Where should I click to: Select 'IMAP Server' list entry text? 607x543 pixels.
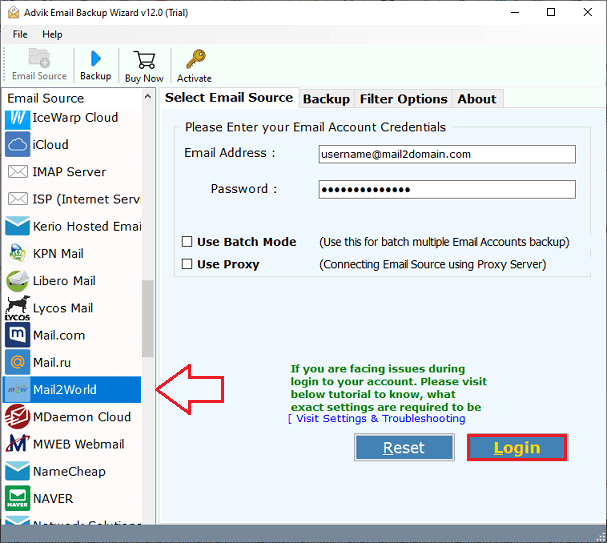[x=69, y=172]
